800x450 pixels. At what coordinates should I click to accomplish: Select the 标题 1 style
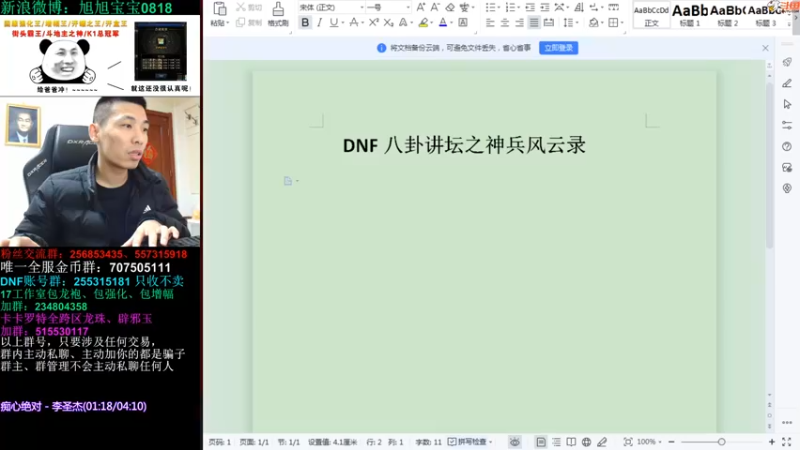(690, 14)
